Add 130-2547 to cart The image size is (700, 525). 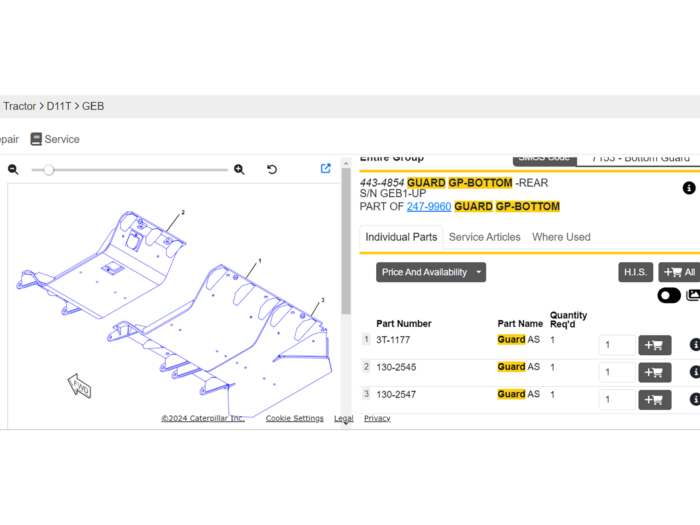point(654,400)
